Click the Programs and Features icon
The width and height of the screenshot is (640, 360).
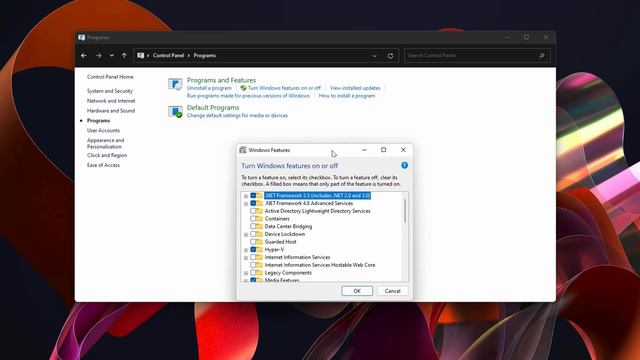pyautogui.click(x=176, y=84)
